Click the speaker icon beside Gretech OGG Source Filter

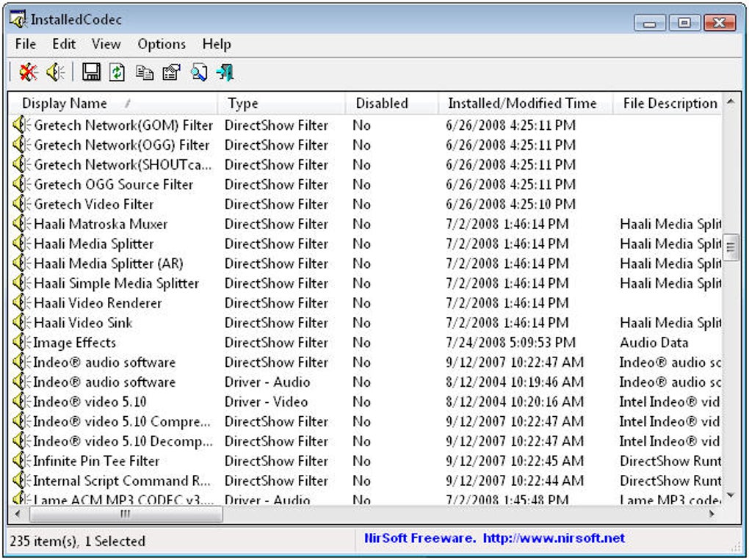21,184
